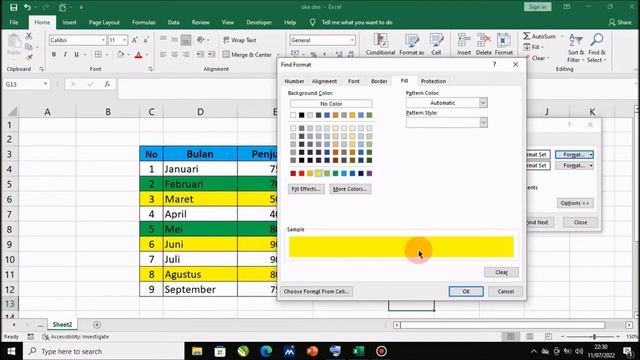Open the Name Box dropdown arrow

pos(45,84)
